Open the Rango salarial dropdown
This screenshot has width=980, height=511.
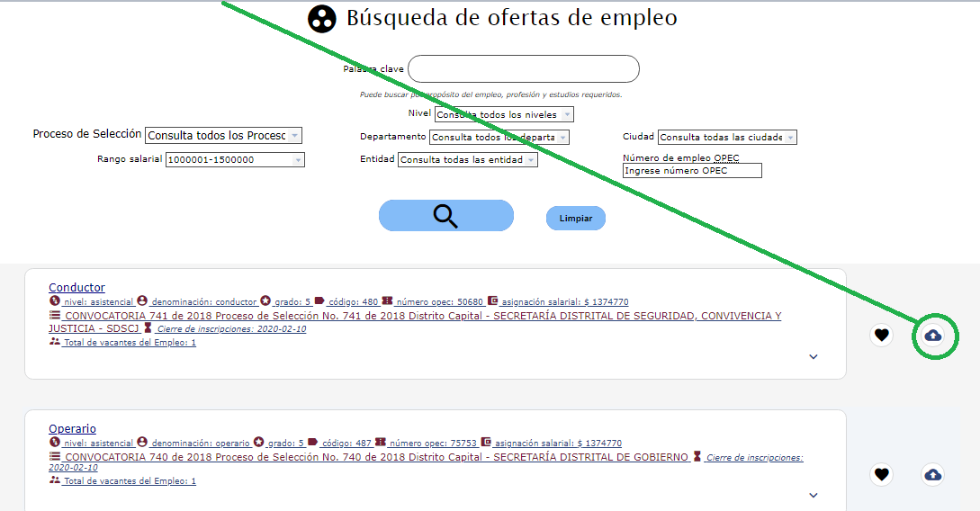235,159
